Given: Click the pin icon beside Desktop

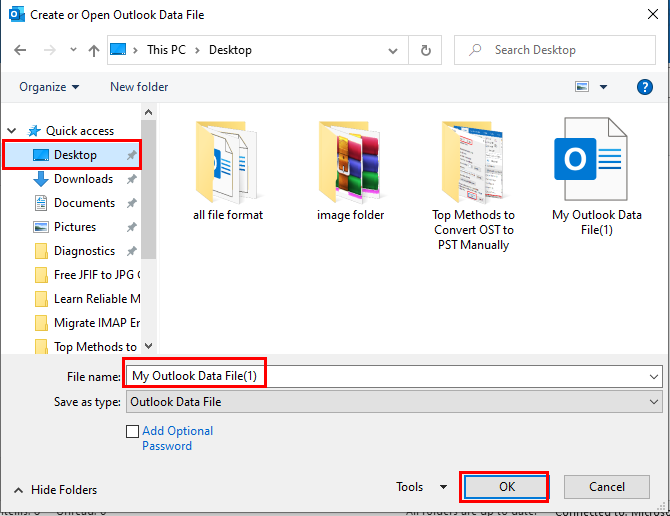Looking at the screenshot, I should pyautogui.click(x=132, y=155).
